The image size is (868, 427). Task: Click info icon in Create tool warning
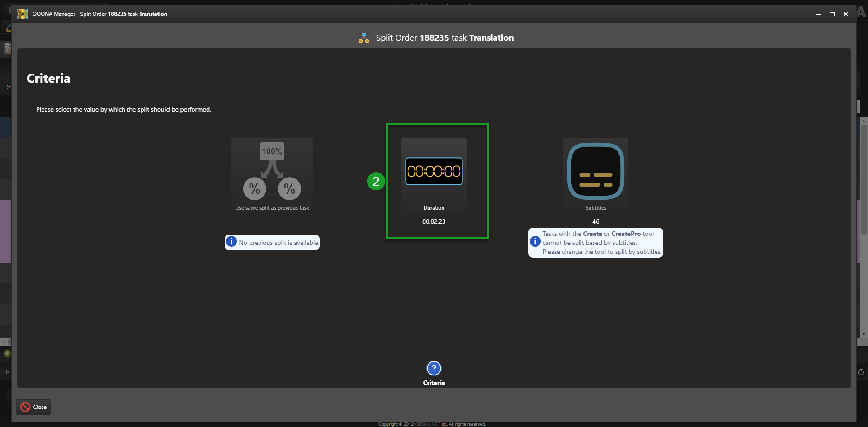coord(535,242)
